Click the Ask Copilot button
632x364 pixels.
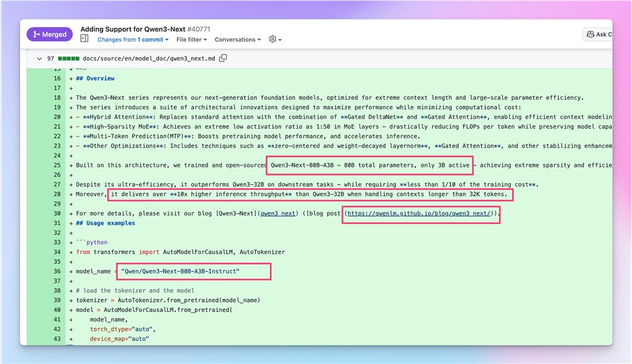[x=598, y=34]
